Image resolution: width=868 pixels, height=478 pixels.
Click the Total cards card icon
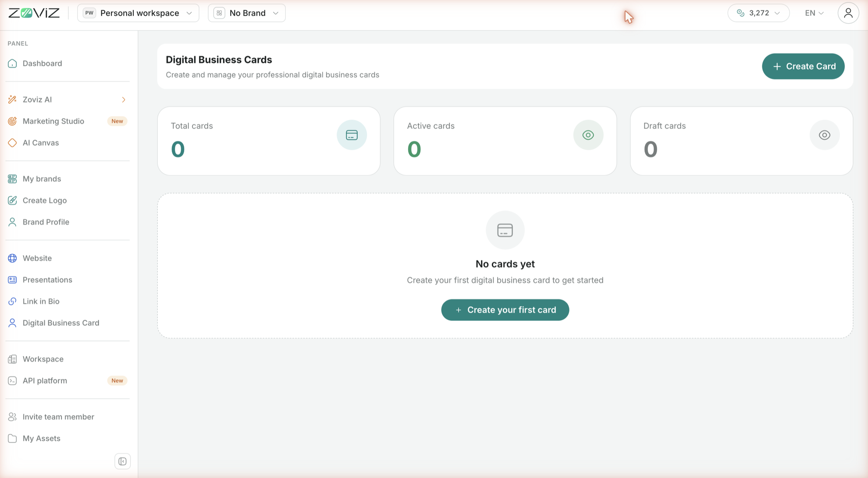coord(352,135)
